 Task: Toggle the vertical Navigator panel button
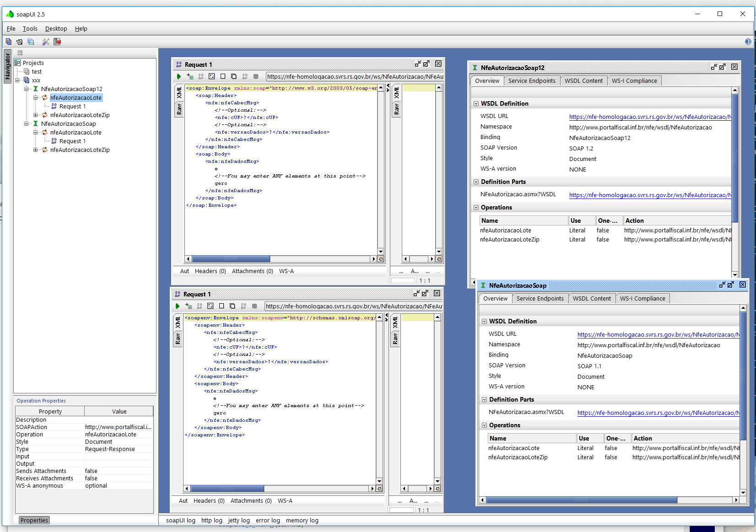click(x=8, y=66)
